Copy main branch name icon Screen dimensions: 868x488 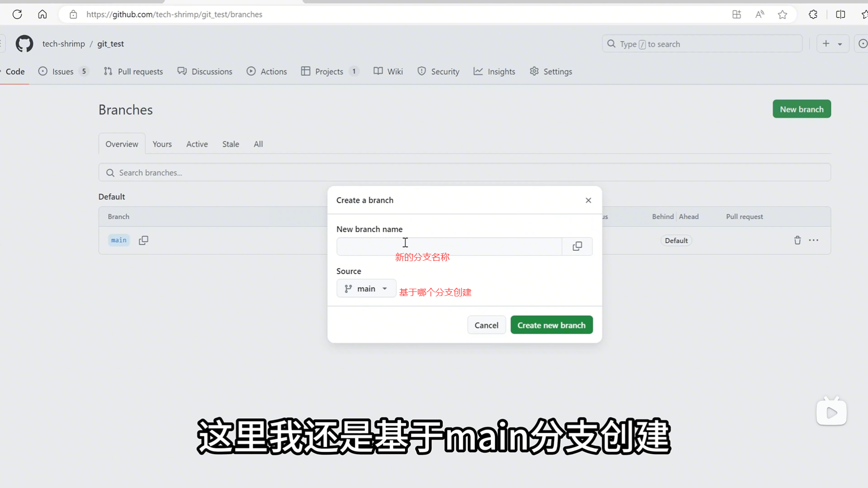tap(143, 240)
